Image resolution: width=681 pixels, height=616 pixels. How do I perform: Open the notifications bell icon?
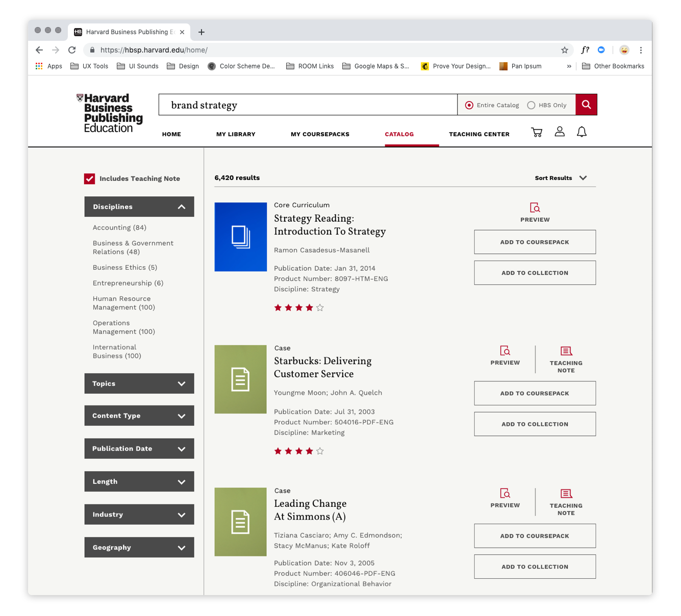582,132
